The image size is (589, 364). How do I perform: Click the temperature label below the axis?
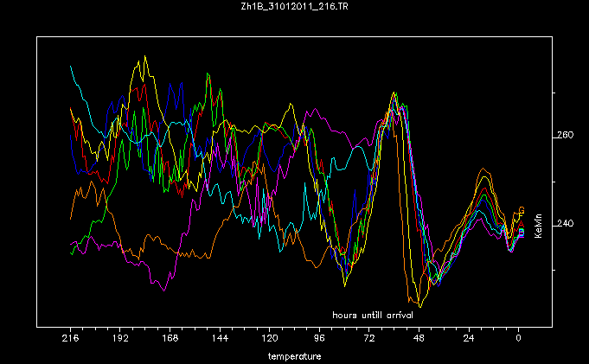coord(294,356)
